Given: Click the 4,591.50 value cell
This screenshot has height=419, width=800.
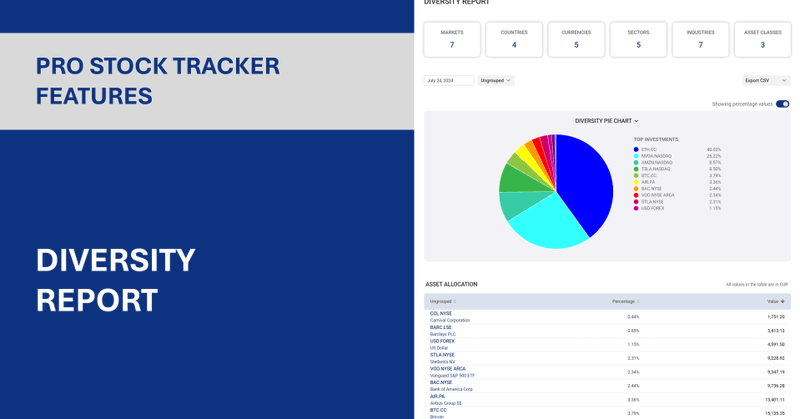Looking at the screenshot, I should 776,344.
